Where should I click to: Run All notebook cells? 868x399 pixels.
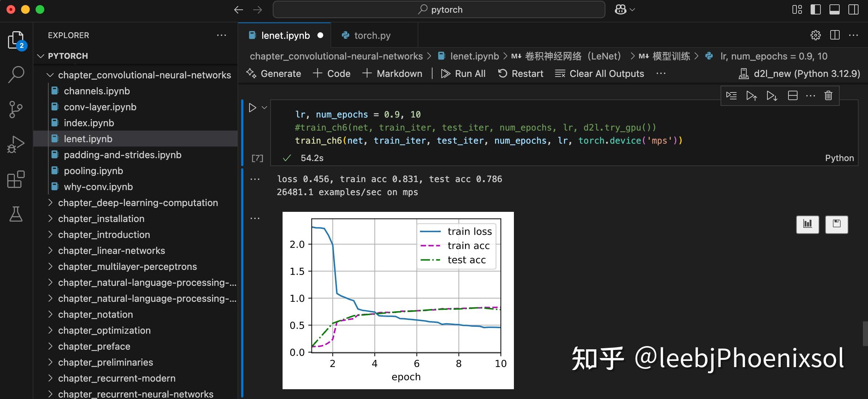click(x=463, y=73)
